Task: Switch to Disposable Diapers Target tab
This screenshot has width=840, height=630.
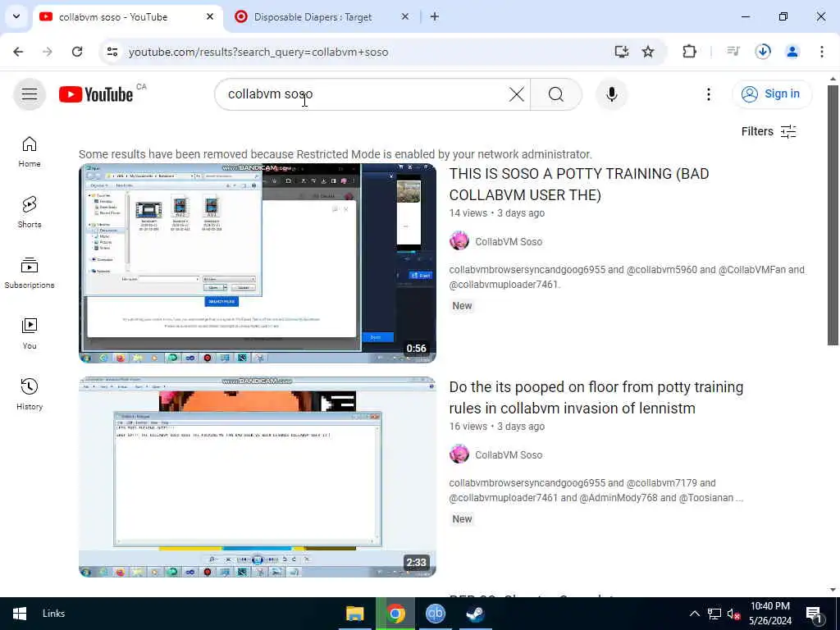Action: [313, 17]
